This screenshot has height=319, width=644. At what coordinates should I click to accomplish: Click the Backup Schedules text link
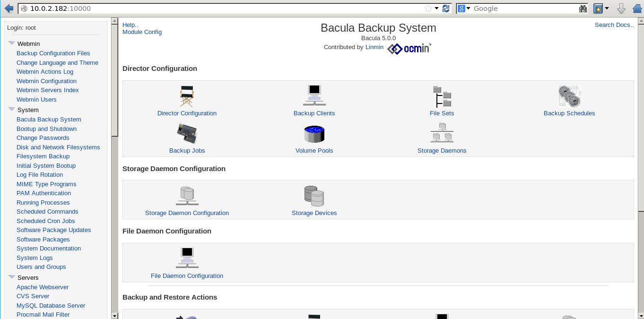tap(569, 113)
